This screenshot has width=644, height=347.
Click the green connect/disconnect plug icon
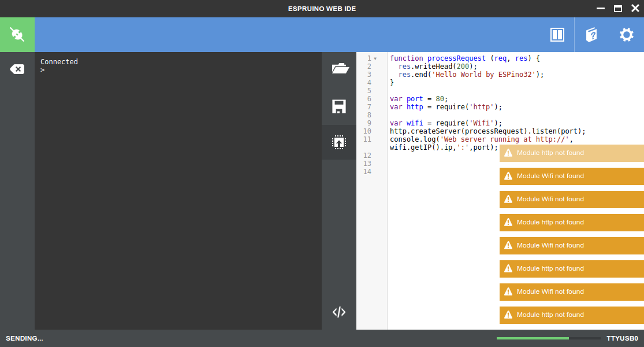pyautogui.click(x=17, y=35)
